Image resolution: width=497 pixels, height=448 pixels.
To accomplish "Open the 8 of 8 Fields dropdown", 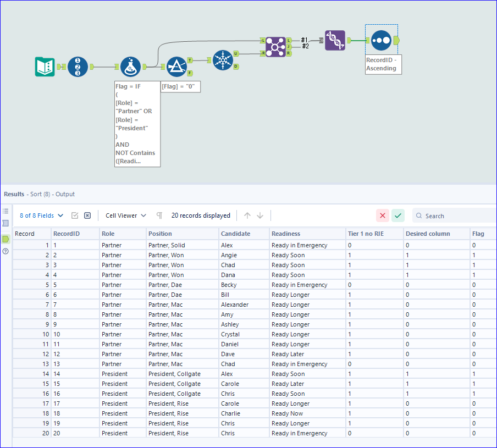I will (x=41, y=215).
